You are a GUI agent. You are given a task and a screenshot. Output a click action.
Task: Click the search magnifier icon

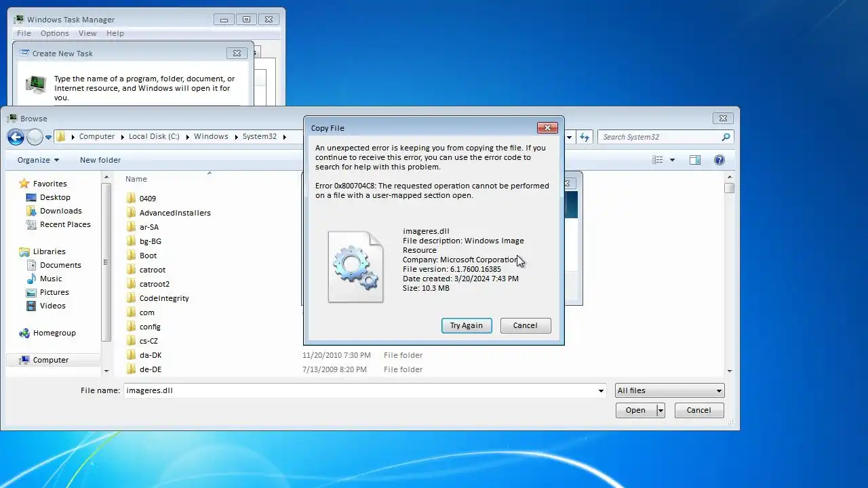click(726, 137)
